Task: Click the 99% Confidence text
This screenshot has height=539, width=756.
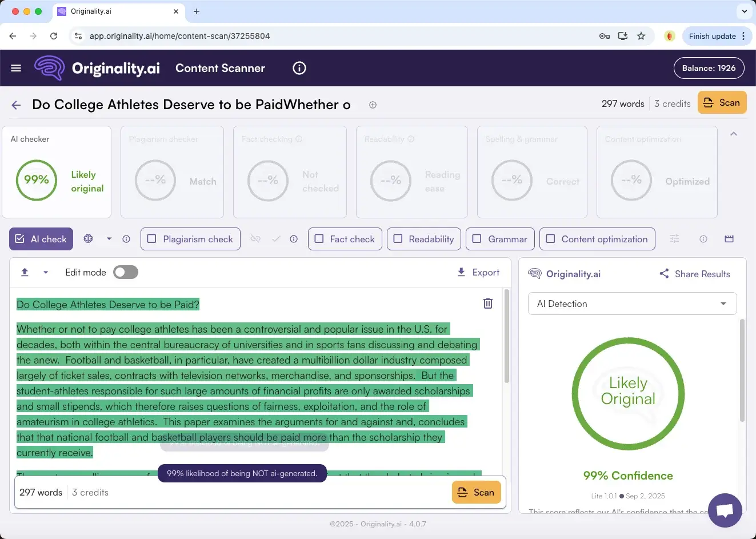Action: point(628,476)
